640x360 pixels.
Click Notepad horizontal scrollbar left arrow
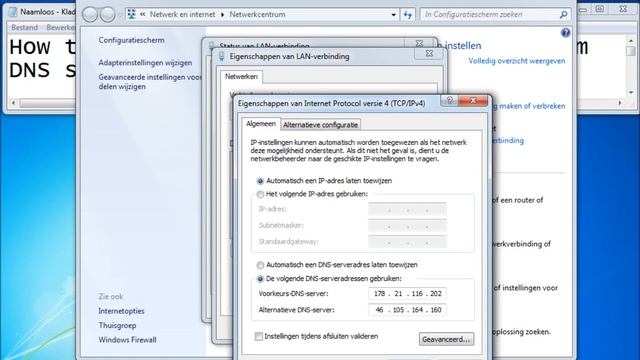point(13,103)
